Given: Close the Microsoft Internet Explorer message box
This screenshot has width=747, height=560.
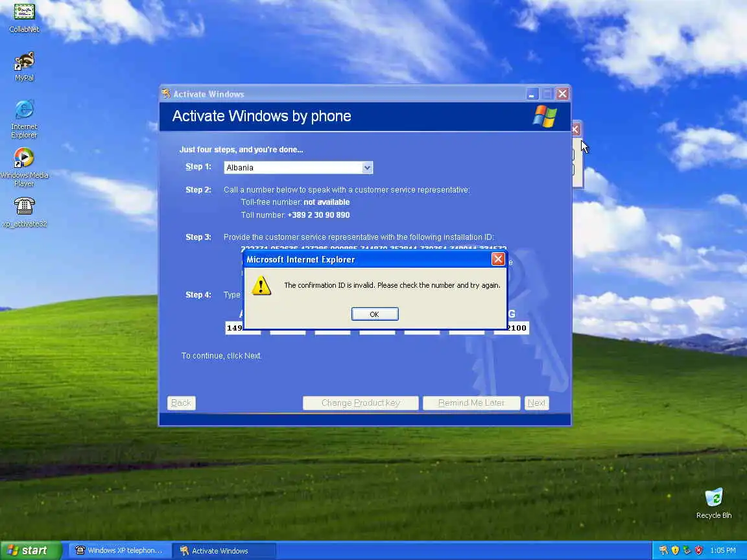Looking at the screenshot, I should (x=498, y=259).
